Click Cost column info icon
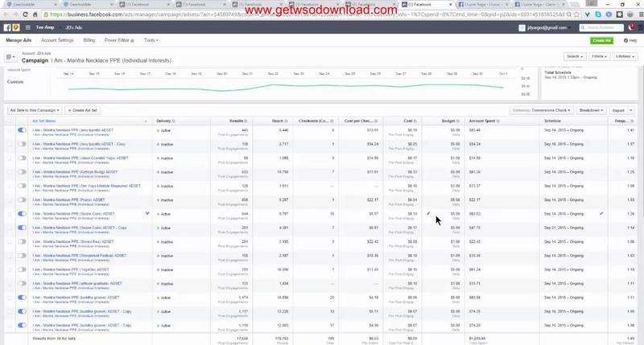 point(415,121)
